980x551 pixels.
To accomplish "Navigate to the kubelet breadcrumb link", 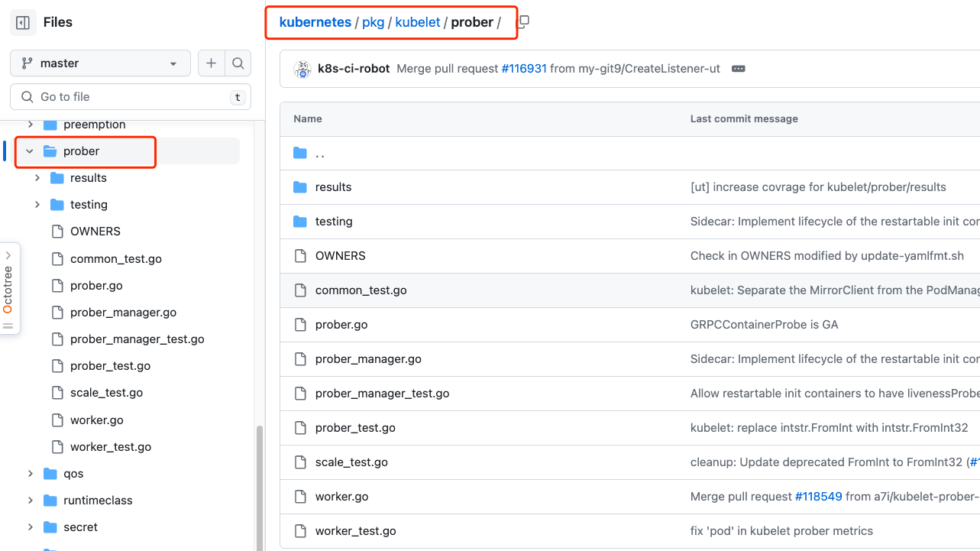I will click(418, 22).
